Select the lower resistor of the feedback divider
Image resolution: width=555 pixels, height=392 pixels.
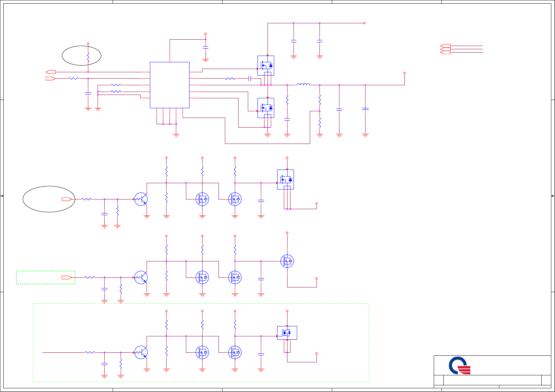[x=320, y=122]
